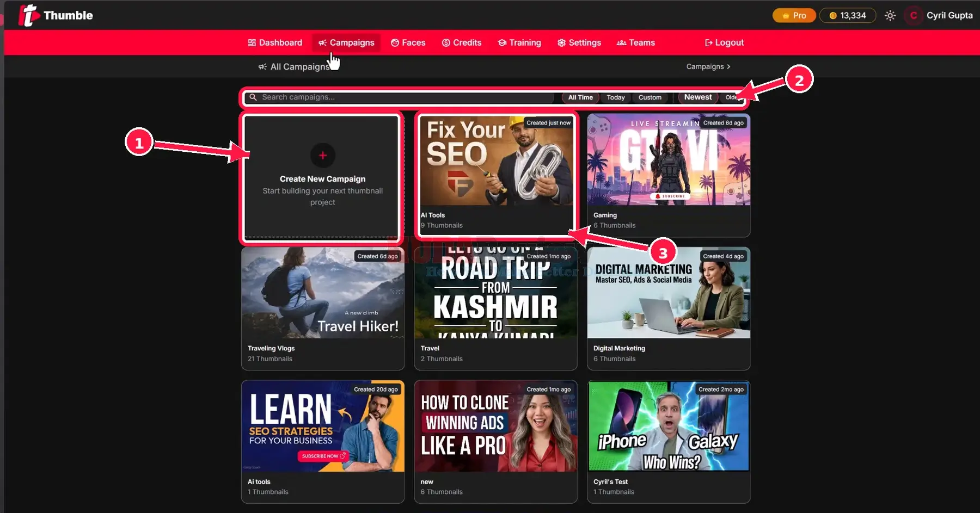Sort campaigns by Newest

(x=698, y=97)
